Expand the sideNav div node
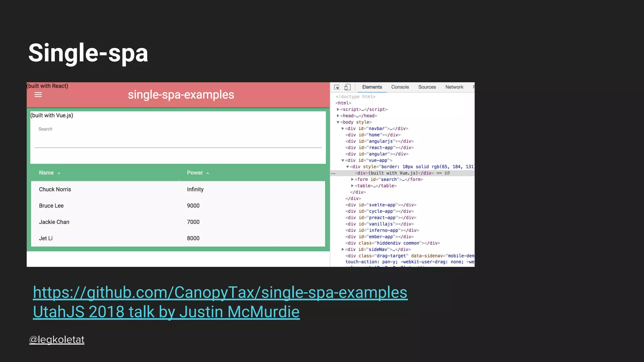The image size is (644, 362). (343, 250)
